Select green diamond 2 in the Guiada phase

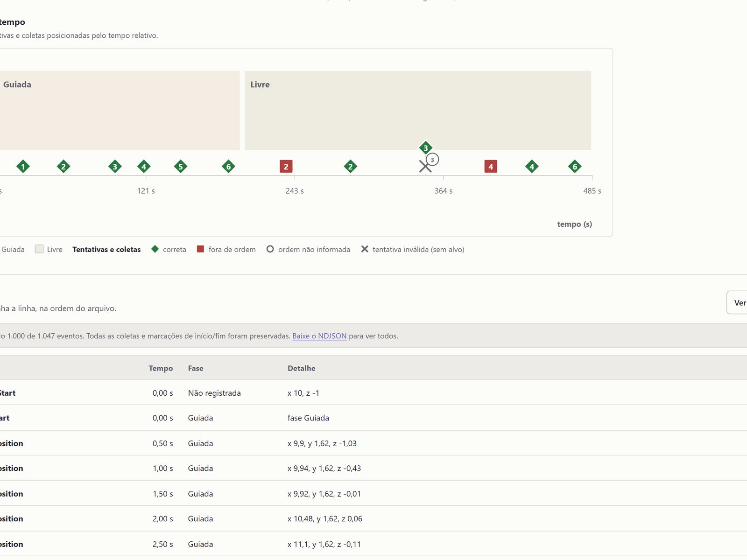pos(63,167)
